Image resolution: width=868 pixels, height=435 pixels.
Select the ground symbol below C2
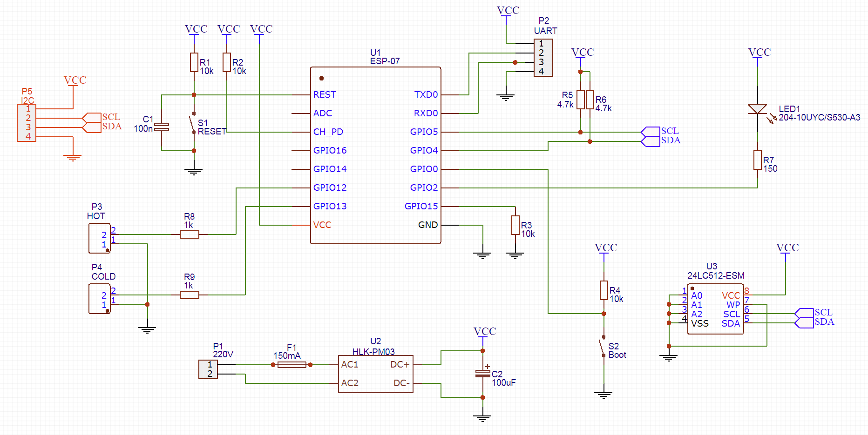(x=482, y=418)
